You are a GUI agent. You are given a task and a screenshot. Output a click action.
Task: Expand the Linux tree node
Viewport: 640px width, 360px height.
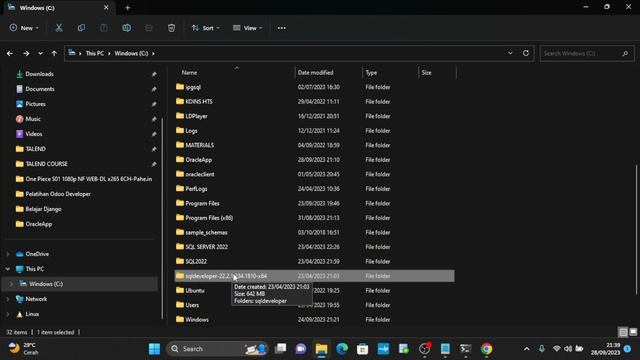click(x=8, y=314)
